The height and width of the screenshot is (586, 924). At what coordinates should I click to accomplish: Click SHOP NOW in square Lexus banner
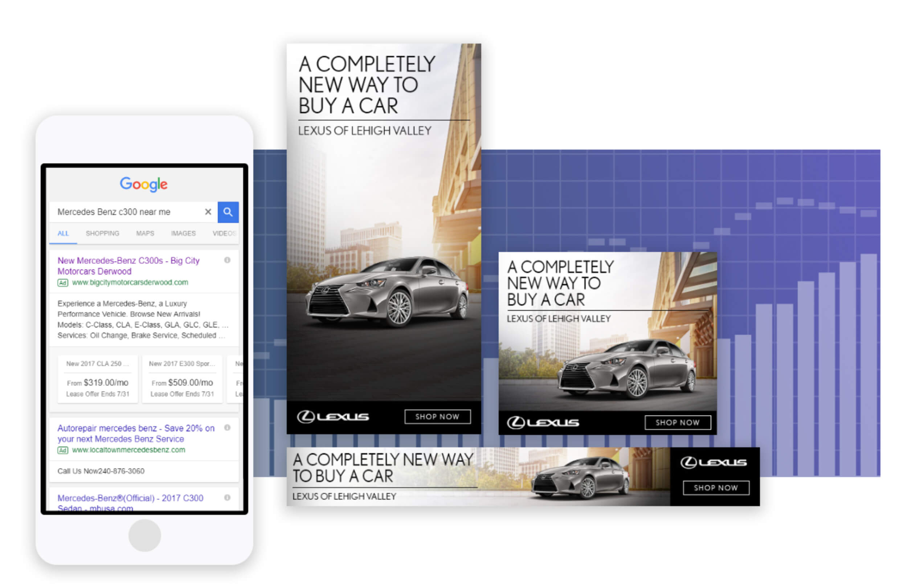coord(678,423)
